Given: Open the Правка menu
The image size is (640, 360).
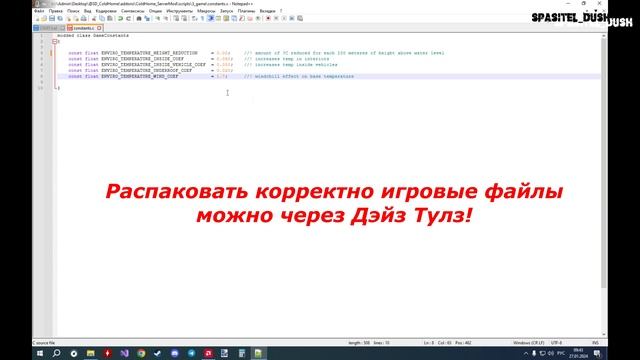Looking at the screenshot, I should (56, 11).
